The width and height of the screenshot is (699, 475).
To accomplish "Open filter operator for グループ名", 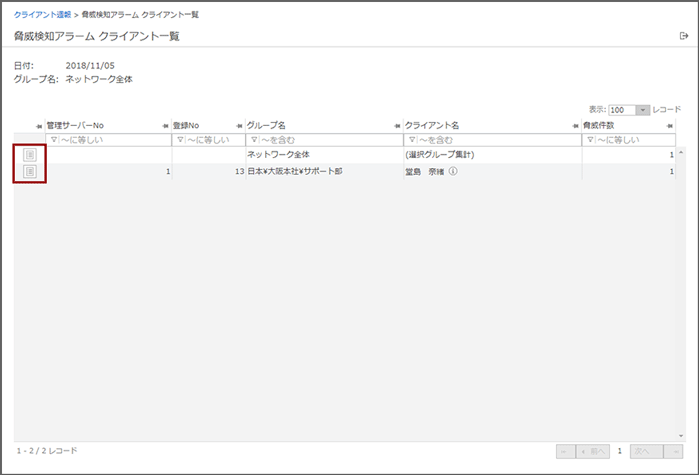I will click(x=254, y=140).
